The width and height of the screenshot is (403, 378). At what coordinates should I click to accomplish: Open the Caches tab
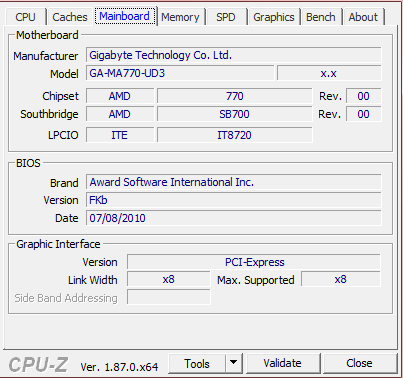coord(70,17)
